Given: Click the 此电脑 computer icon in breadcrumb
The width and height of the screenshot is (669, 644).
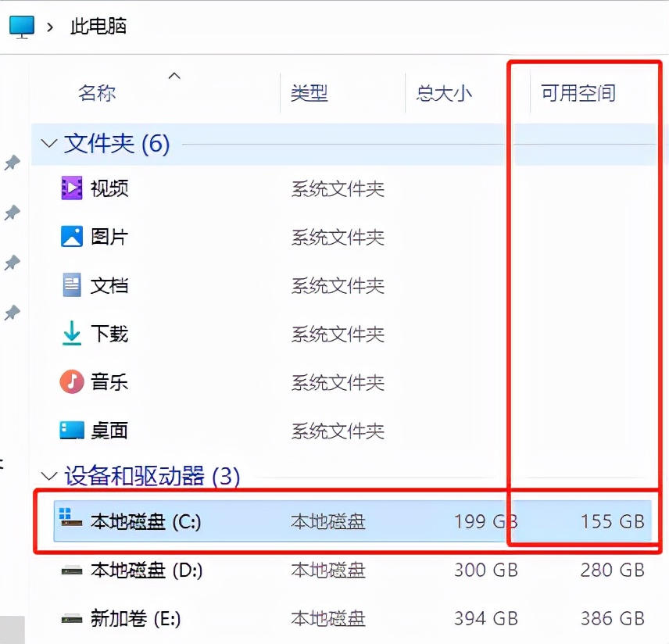Looking at the screenshot, I should 21,25.
